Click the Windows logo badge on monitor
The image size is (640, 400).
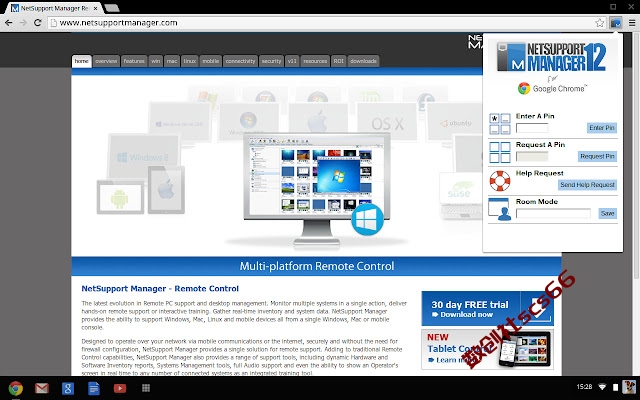point(367,219)
